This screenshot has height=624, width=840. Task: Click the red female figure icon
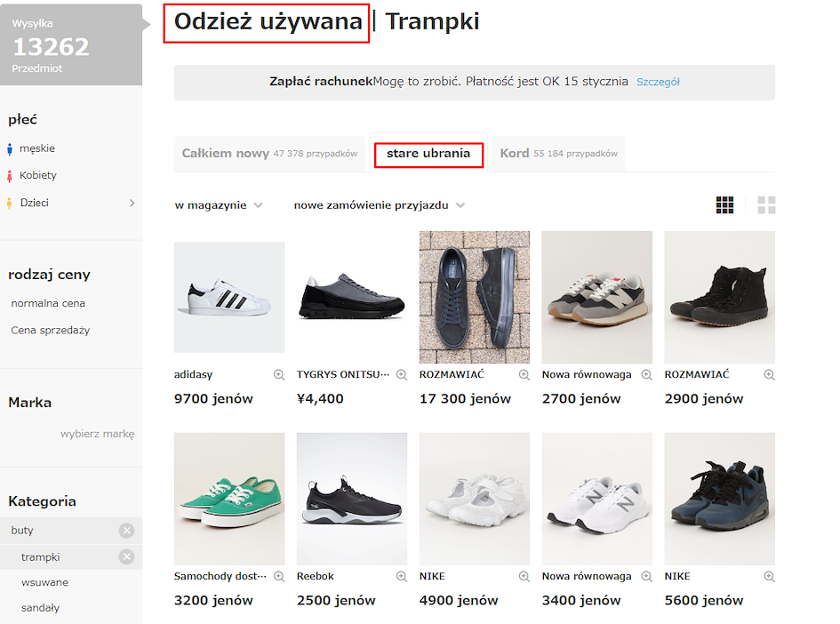[9, 176]
